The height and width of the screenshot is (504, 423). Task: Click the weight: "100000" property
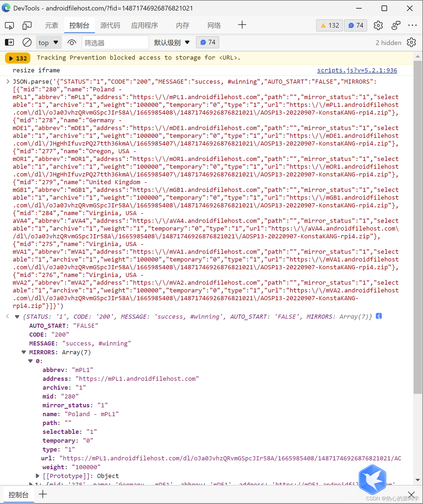click(x=72, y=467)
